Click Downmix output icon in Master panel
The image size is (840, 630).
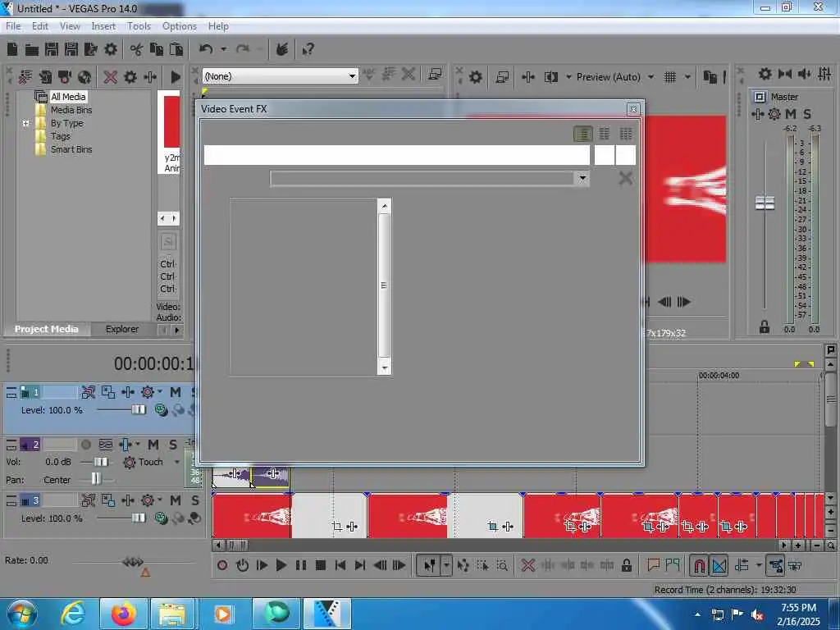pyautogui.click(x=784, y=74)
